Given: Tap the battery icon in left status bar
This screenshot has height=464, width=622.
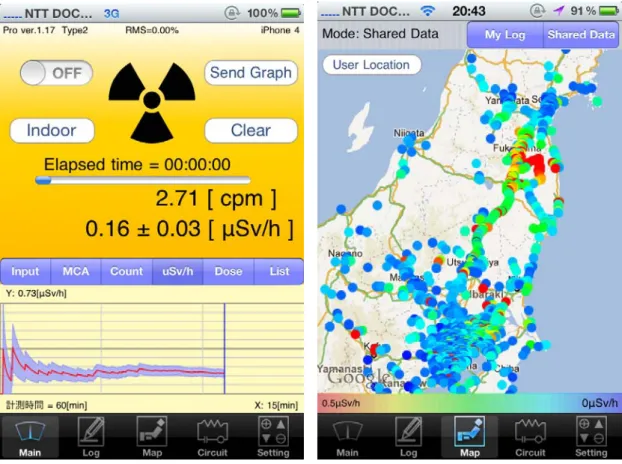Looking at the screenshot, I should pyautogui.click(x=291, y=13).
